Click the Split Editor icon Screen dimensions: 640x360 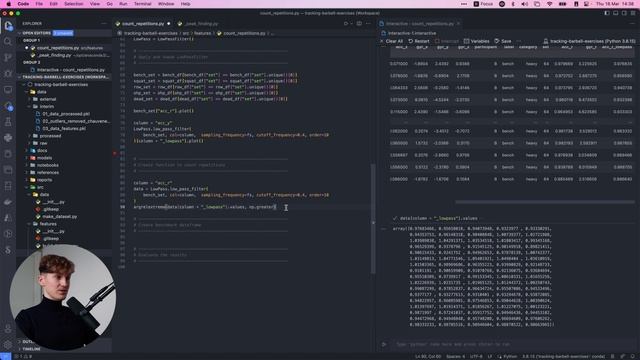359,24
